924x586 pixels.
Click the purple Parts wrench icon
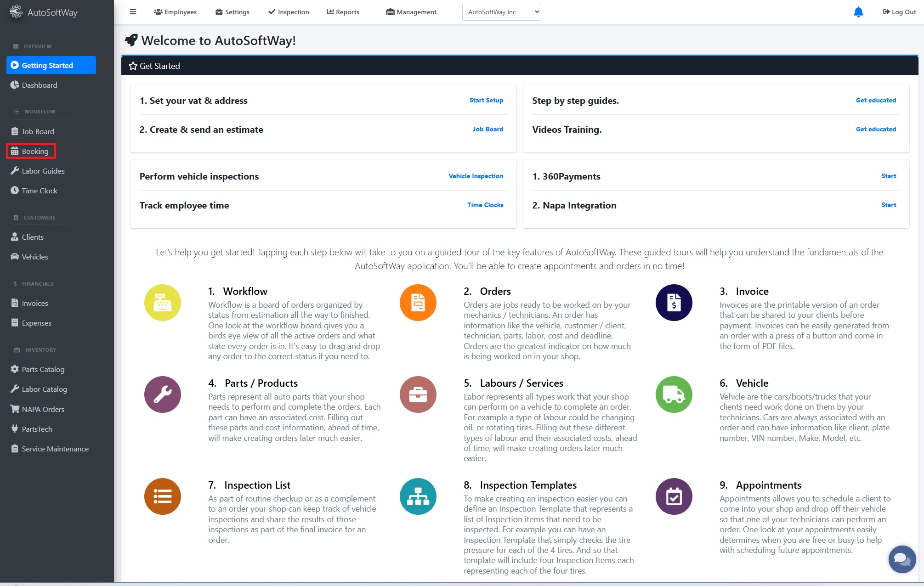(x=163, y=394)
